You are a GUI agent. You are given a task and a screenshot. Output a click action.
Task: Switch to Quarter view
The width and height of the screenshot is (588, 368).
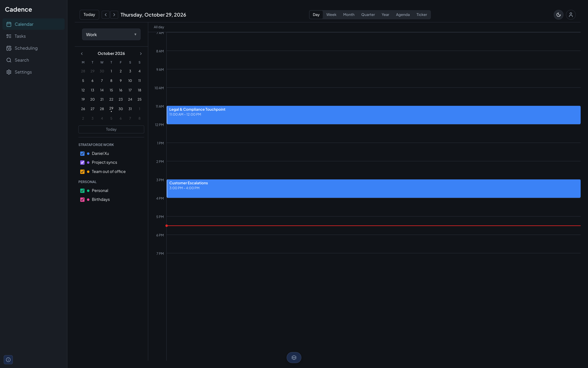368,15
